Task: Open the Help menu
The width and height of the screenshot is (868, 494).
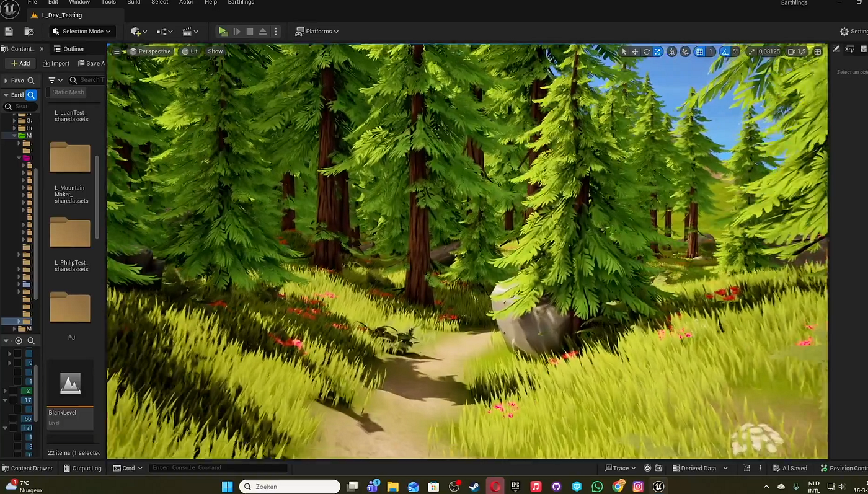Action: (x=211, y=2)
